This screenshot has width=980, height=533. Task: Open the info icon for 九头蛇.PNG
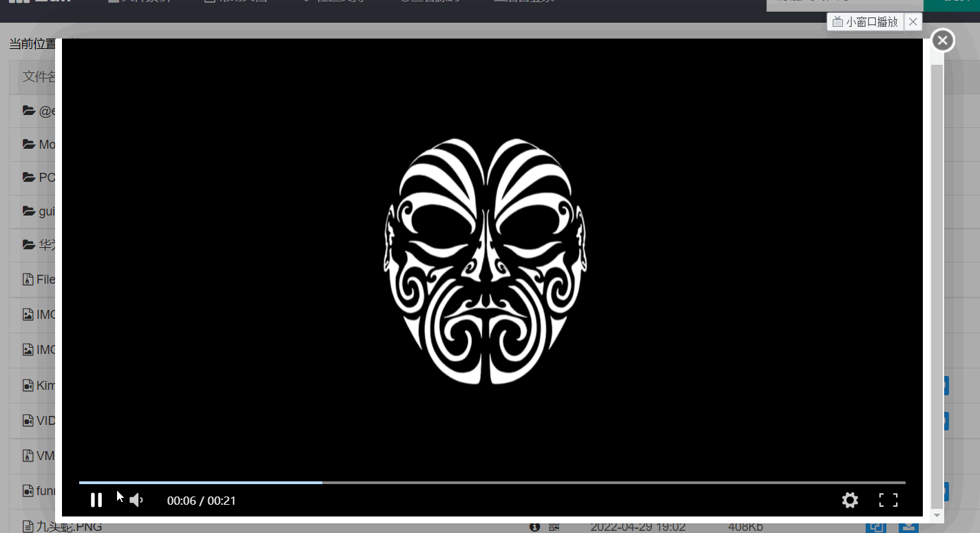pos(534,527)
